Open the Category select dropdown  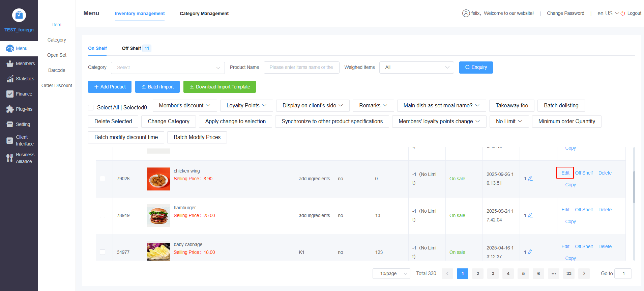tap(168, 68)
